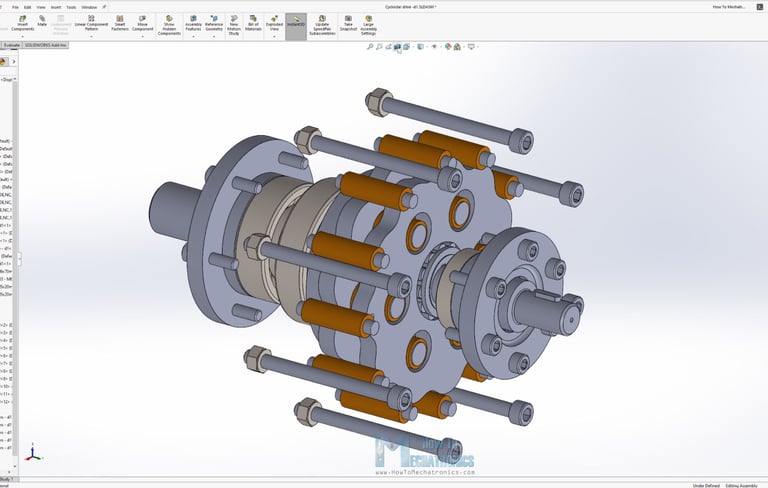
Task: Expand the Assembly Features dropdown arrow
Action: [x=193, y=37]
